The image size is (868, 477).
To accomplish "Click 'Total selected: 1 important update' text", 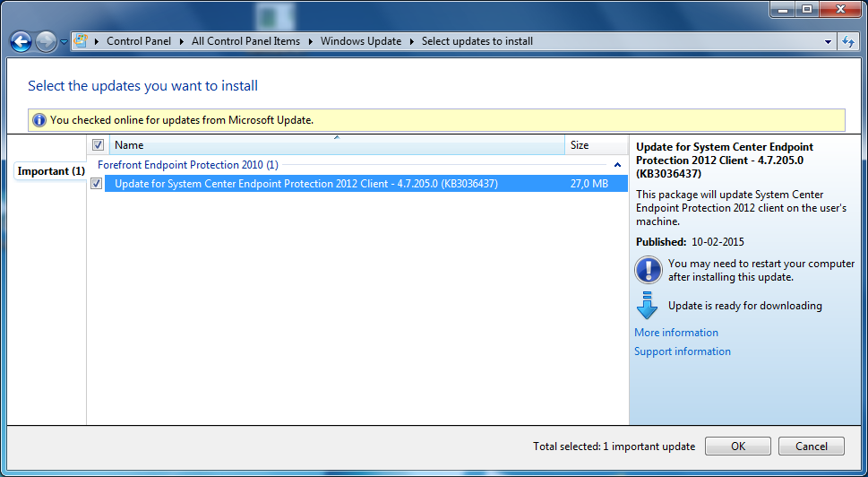I will (614, 447).
